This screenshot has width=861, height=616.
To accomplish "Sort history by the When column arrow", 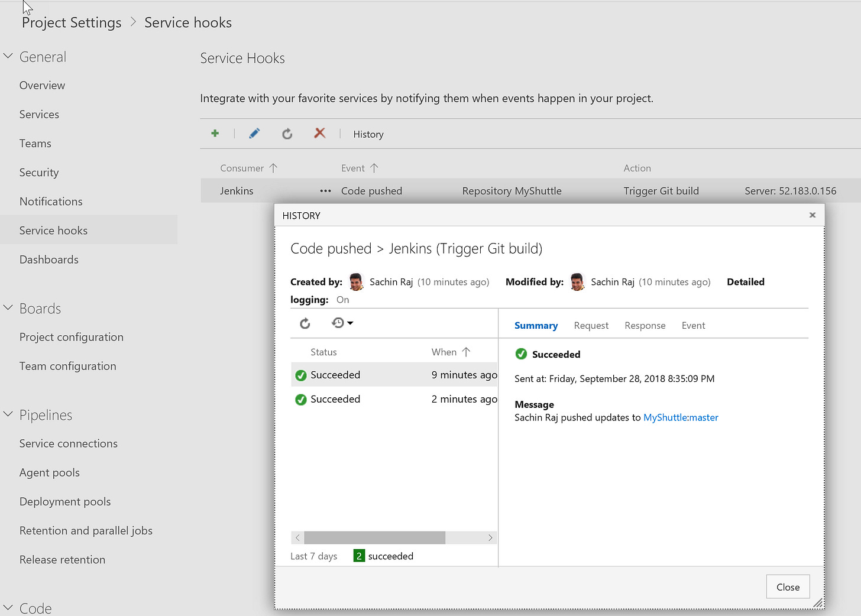I will coord(467,351).
